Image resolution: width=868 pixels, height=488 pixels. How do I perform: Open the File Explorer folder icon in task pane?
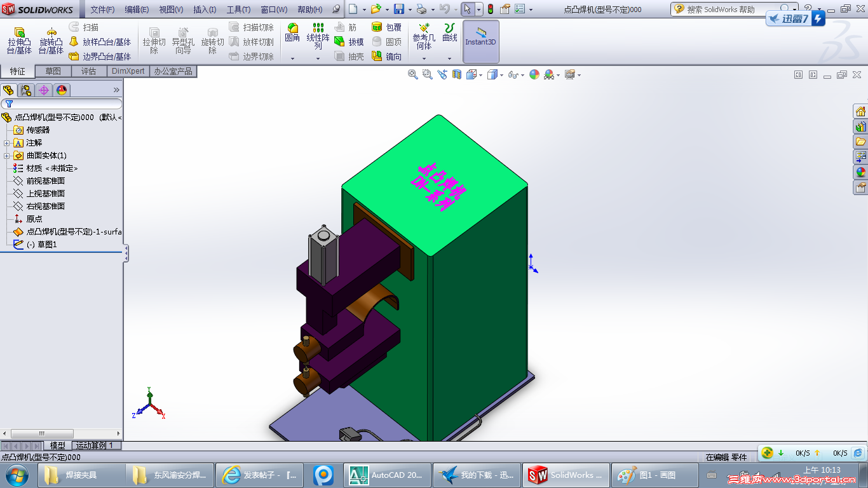[x=861, y=142]
